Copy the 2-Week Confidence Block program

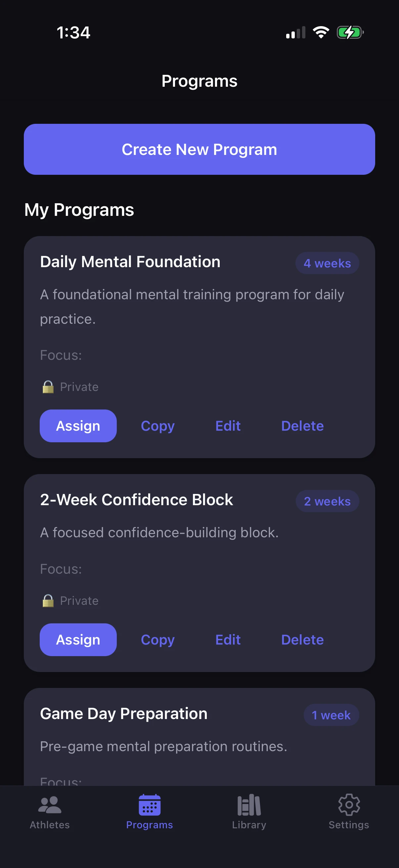(157, 640)
